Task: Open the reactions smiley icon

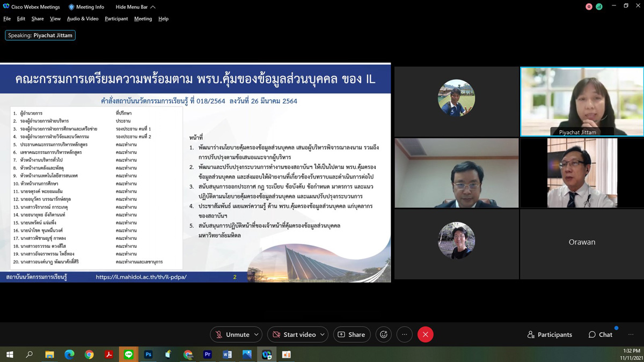Action: 384,335
